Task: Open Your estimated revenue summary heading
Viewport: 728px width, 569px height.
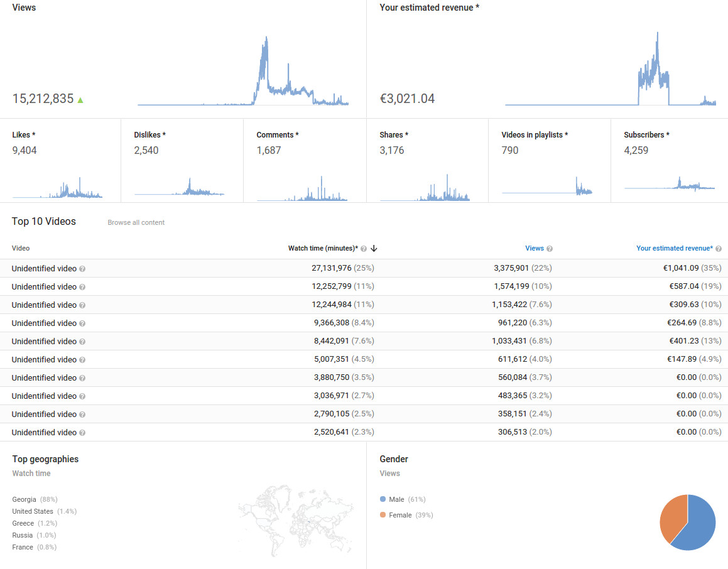Action: click(430, 8)
